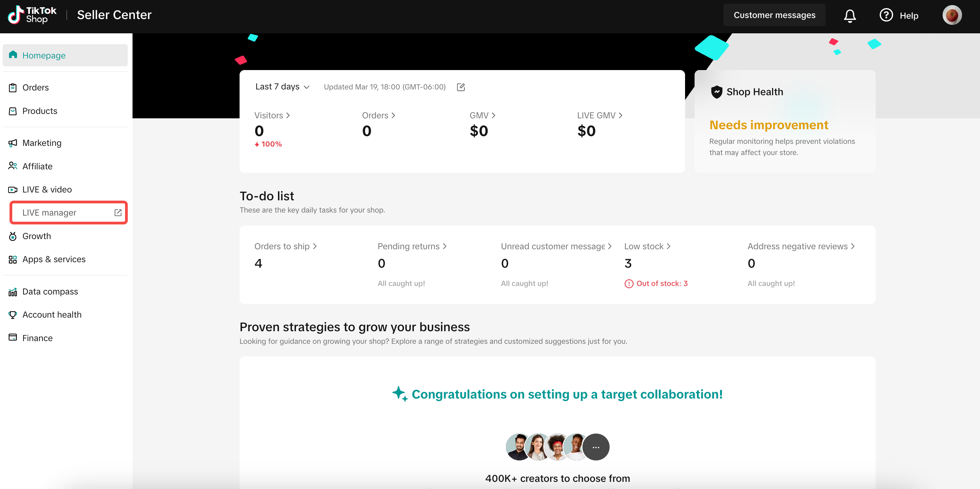Click the Help text link
The width and height of the screenshot is (980, 489).
(909, 16)
